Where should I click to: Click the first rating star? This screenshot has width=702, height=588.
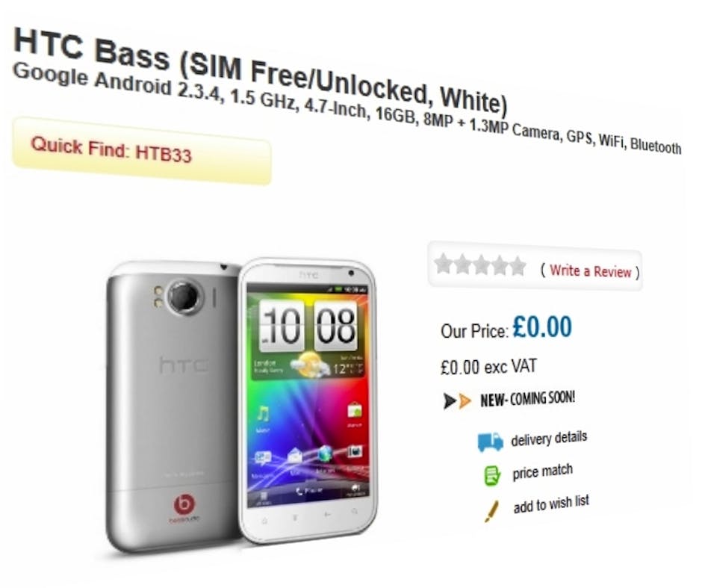443,263
